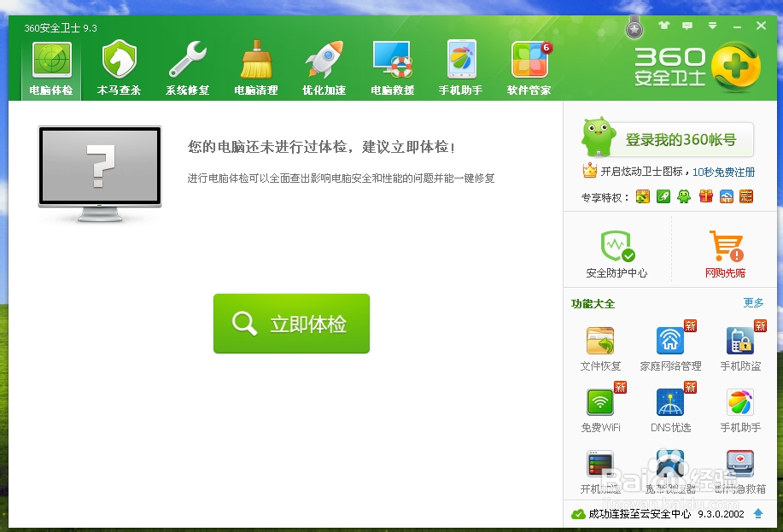The height and width of the screenshot is (532, 783).
Task: Open 手机助手 in top toolbar
Action: [460, 68]
